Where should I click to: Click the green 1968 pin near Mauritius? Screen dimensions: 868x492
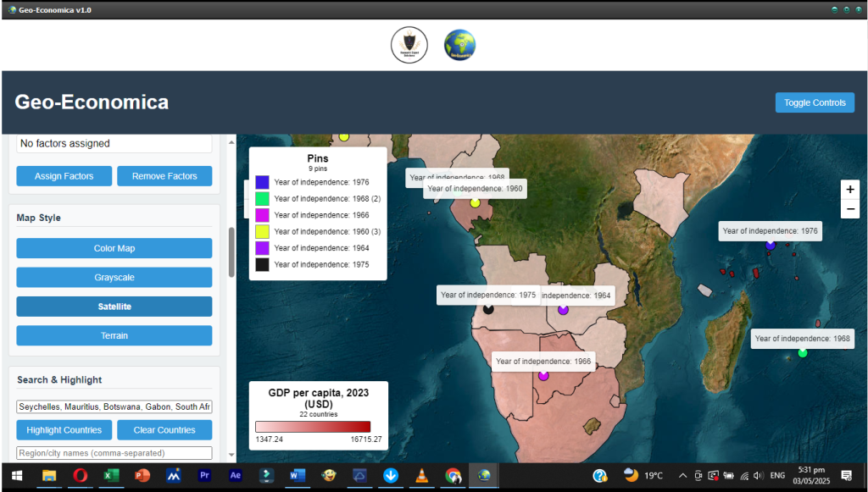(803, 352)
